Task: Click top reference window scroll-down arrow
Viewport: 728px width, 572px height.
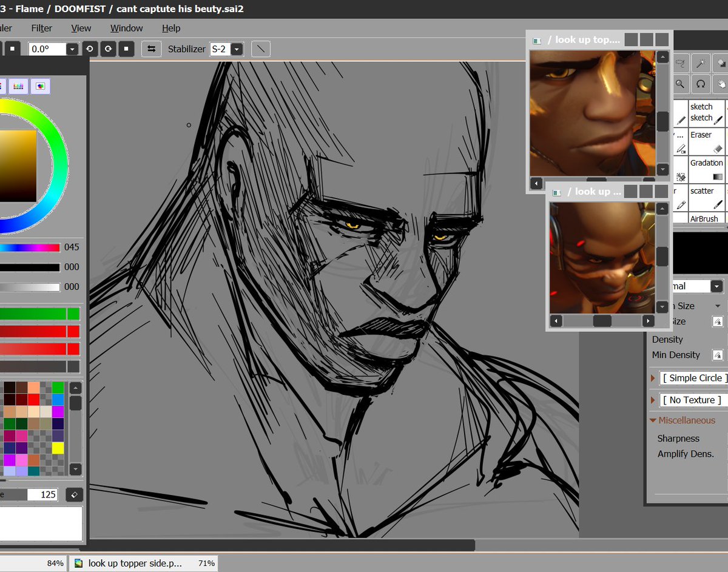Action: (x=662, y=169)
